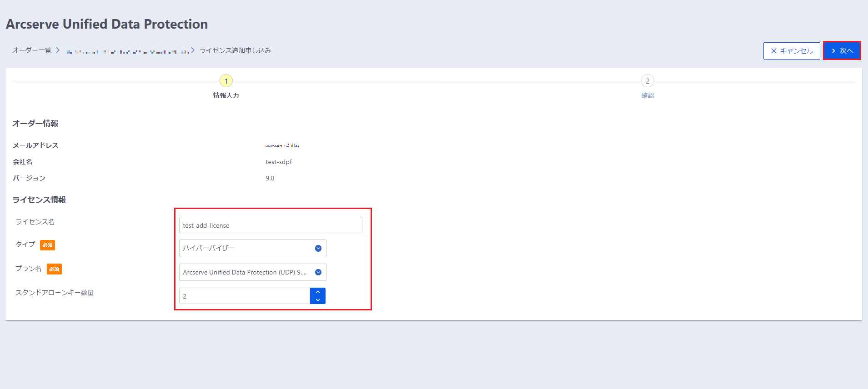Click the ライセンス情報 section heading

[39, 200]
